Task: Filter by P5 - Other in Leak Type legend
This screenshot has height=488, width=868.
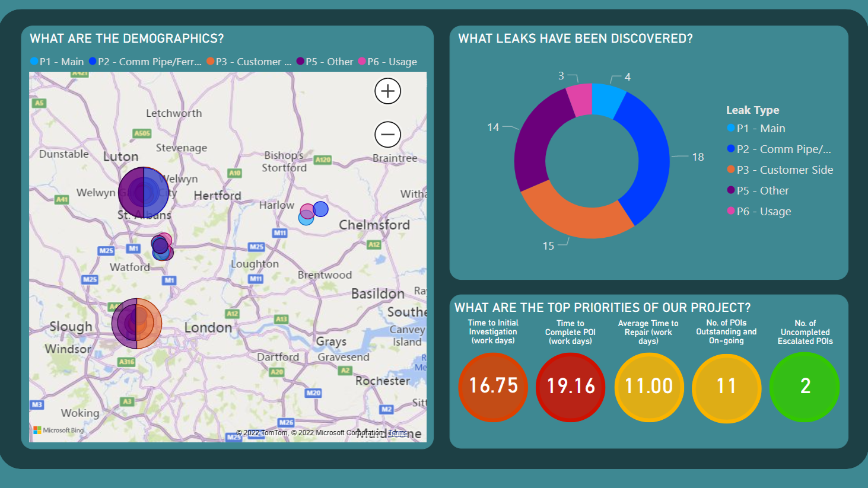Action: (x=758, y=191)
